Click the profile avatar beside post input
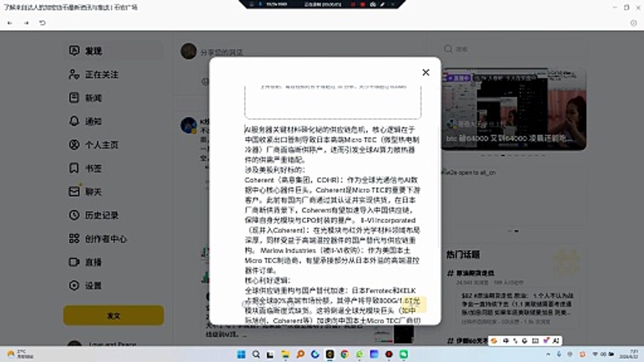 pyautogui.click(x=189, y=51)
